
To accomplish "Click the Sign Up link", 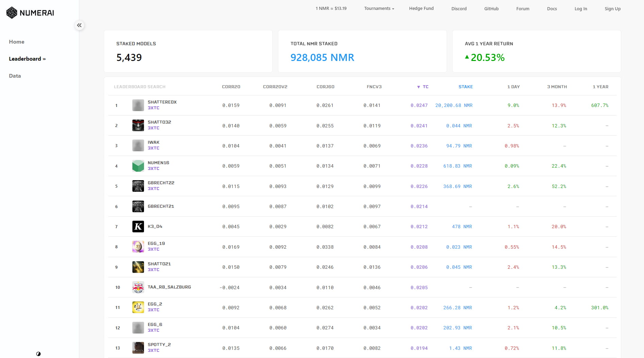I will pos(612,9).
